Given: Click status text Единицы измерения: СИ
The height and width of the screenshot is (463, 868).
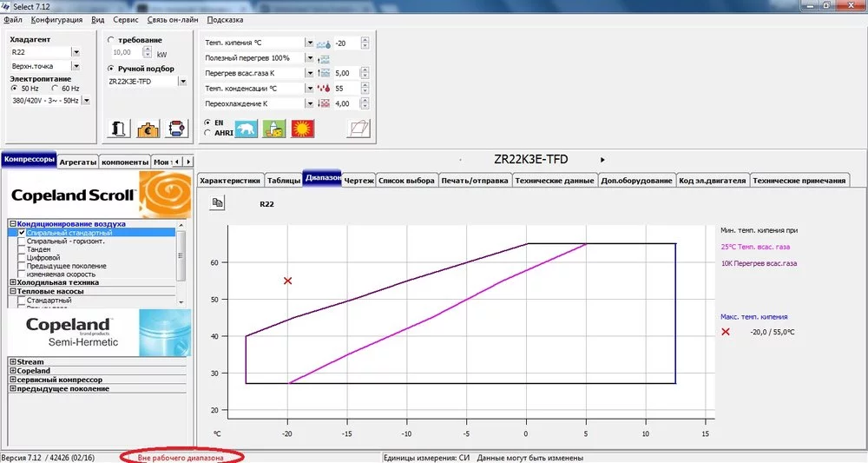Looking at the screenshot, I should point(426,458).
